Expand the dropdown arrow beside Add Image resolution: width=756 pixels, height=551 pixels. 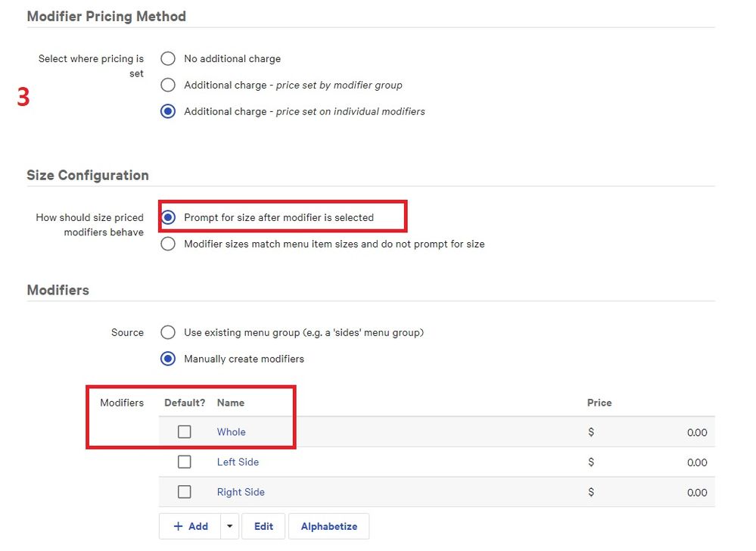[x=229, y=526]
